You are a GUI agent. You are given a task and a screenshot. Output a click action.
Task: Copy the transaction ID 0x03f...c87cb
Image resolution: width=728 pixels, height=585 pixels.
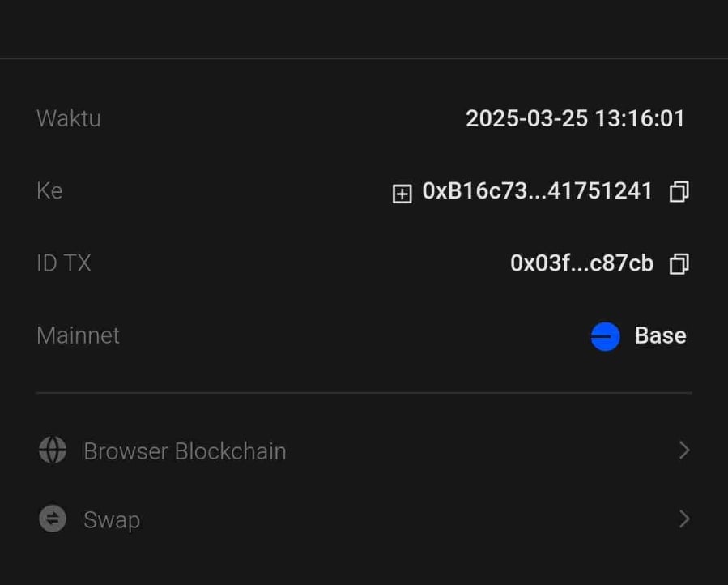[x=679, y=264]
